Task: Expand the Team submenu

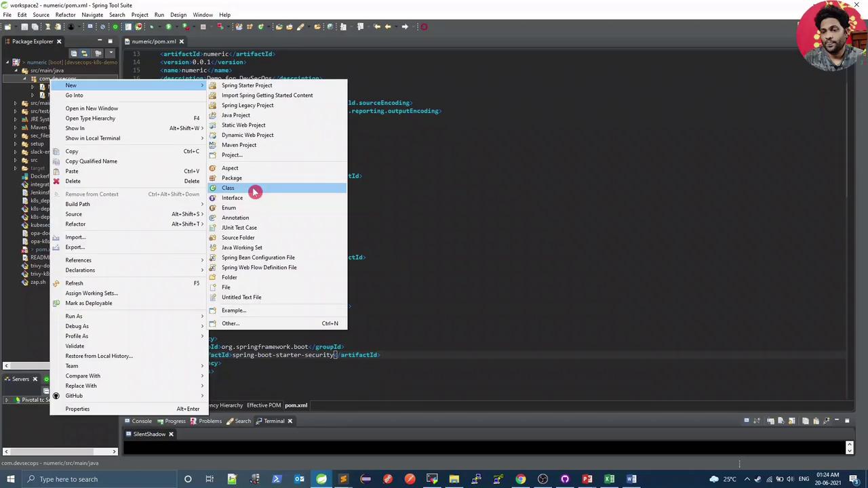Action: click(201, 366)
